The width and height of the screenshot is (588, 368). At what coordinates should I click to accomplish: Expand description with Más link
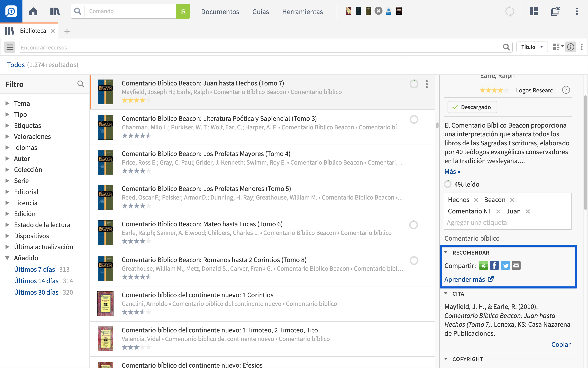pos(452,172)
